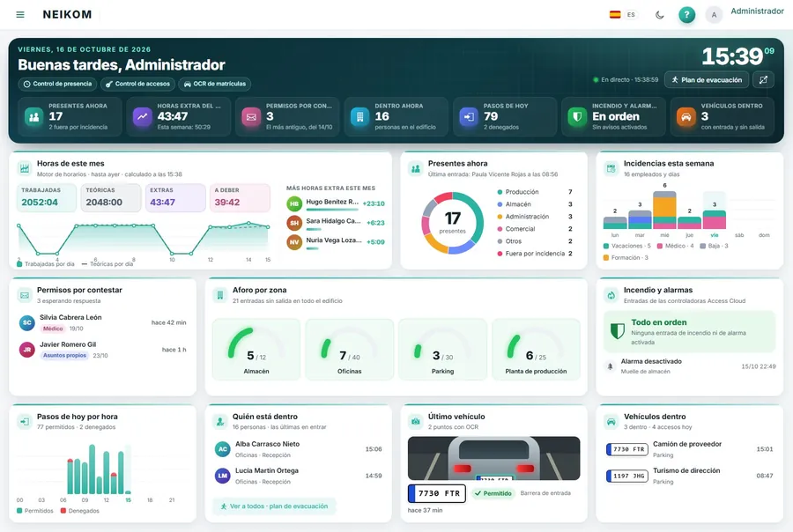Open the help question mark button
The height and width of the screenshot is (532, 793).
click(x=686, y=15)
